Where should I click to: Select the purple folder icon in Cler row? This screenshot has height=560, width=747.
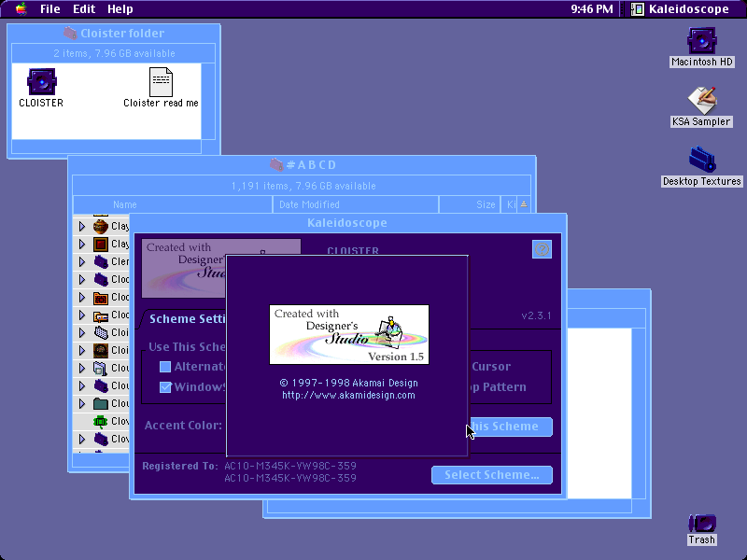(x=101, y=261)
